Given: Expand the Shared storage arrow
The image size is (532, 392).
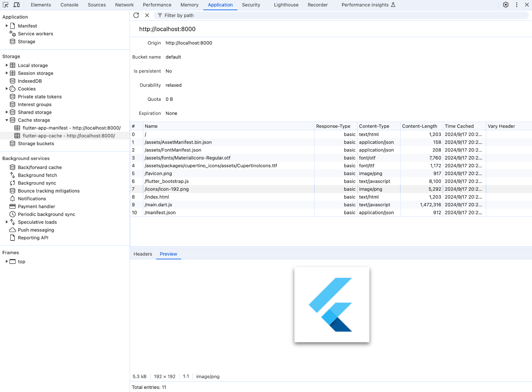Looking at the screenshot, I should [x=6, y=112].
